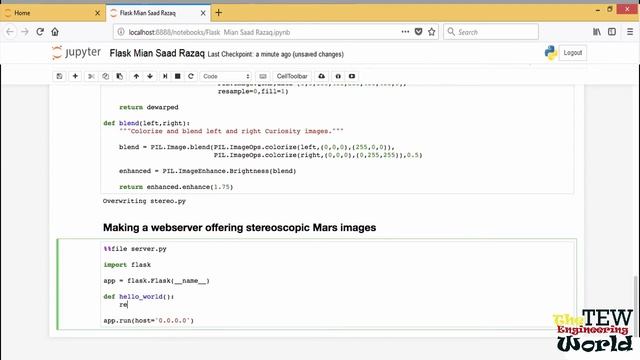Select the Flask Mian Saad Razaq browser tab
640x360 pixels.
(157, 13)
